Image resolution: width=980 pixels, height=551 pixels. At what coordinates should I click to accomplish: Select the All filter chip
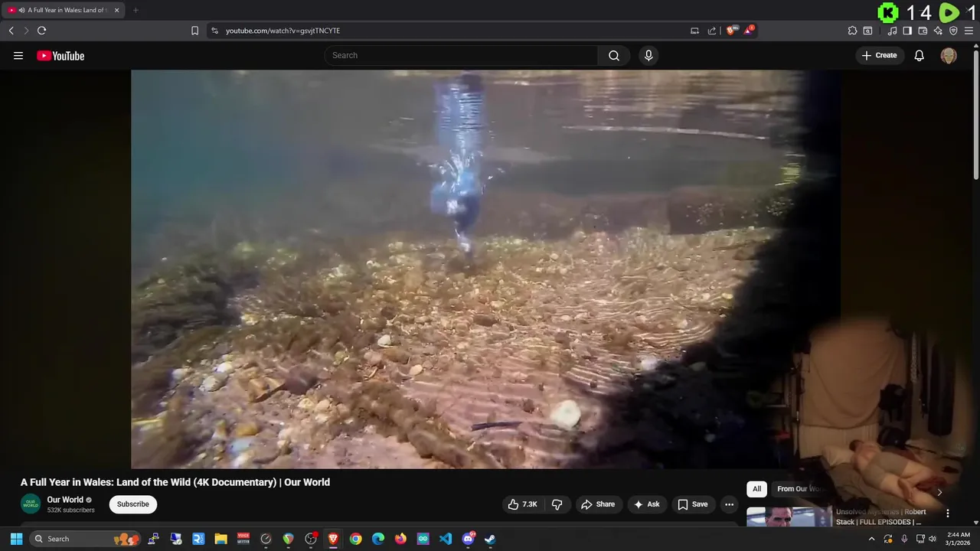pyautogui.click(x=757, y=489)
